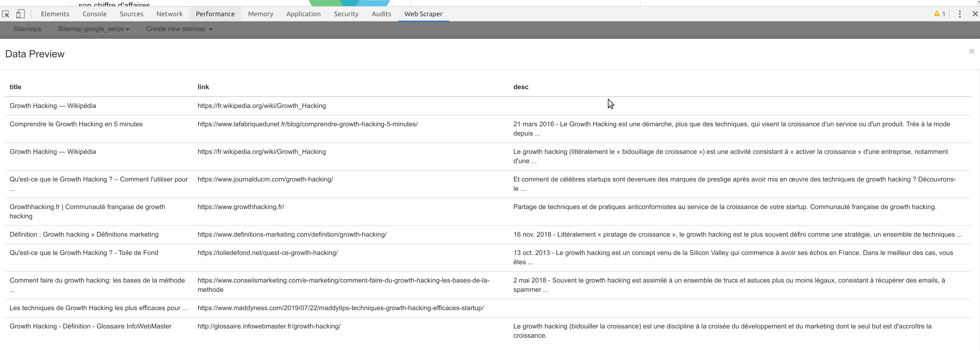Switch to the Console tab
This screenshot has height=351, width=980.
tap(94, 14)
